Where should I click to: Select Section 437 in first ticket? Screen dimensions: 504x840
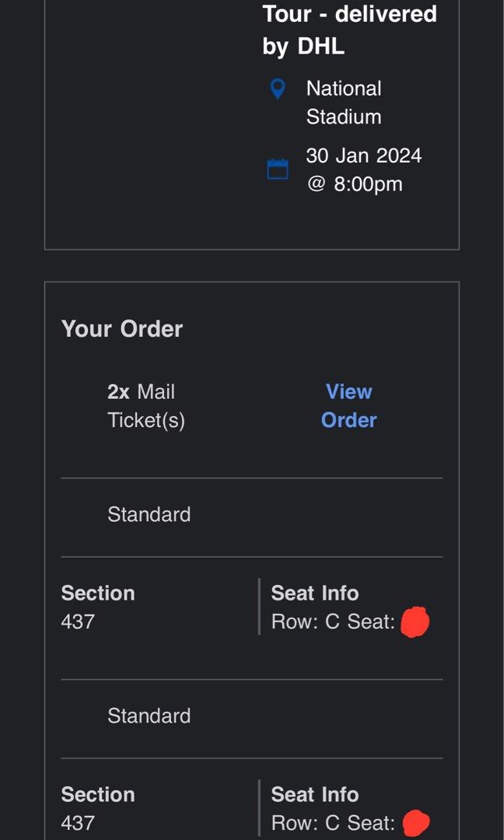pyautogui.click(x=97, y=607)
